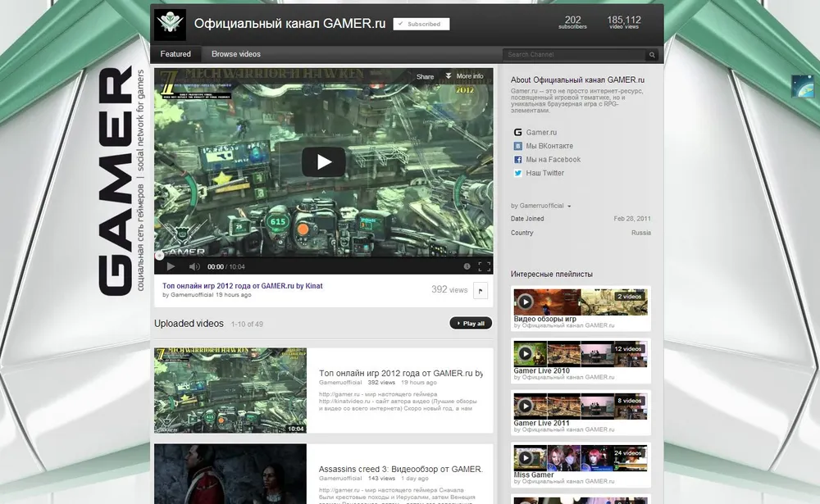Toggle the Subscribed button
The width and height of the screenshot is (820, 504).
[421, 24]
